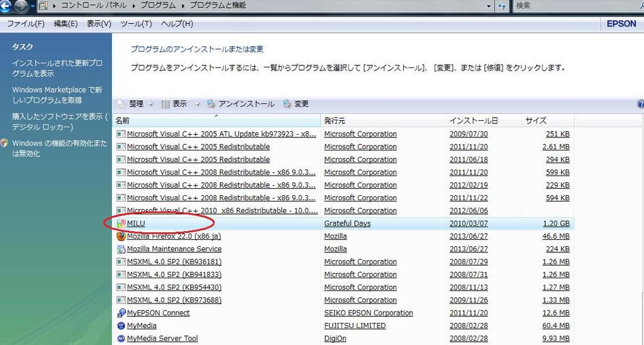644x345 pixels.
Task: Click the MyEPSON Connect icon
Action: 121,313
